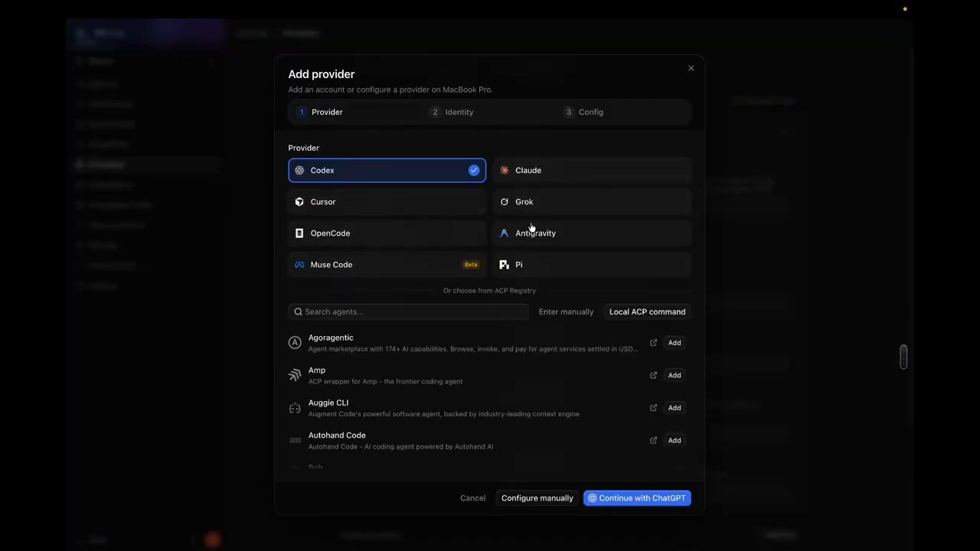Select the Codex provider option
This screenshot has width=980, height=551.
pos(387,170)
